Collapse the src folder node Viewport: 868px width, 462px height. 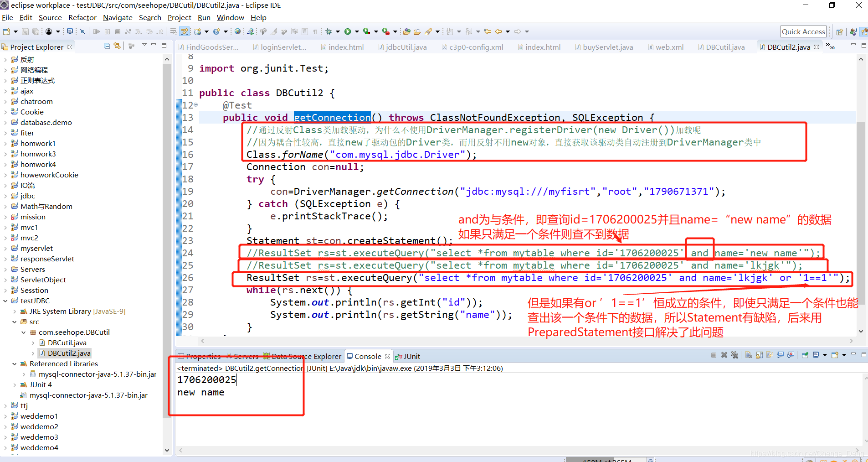click(15, 322)
